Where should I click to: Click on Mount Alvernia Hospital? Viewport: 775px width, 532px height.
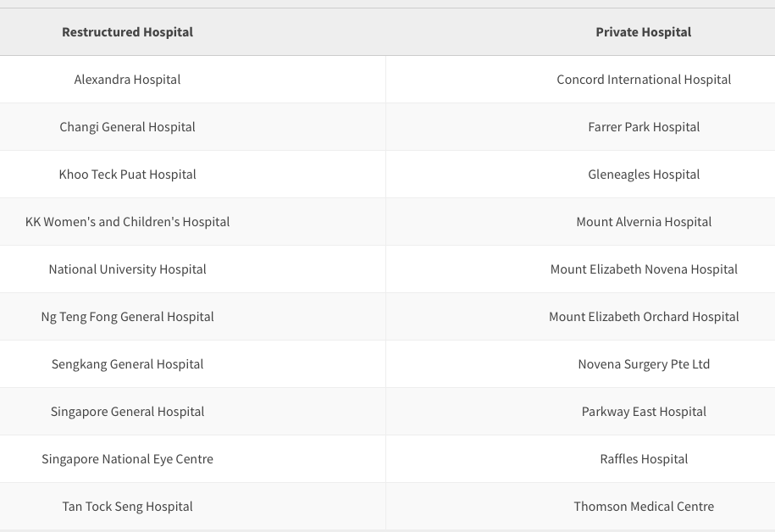(x=644, y=222)
